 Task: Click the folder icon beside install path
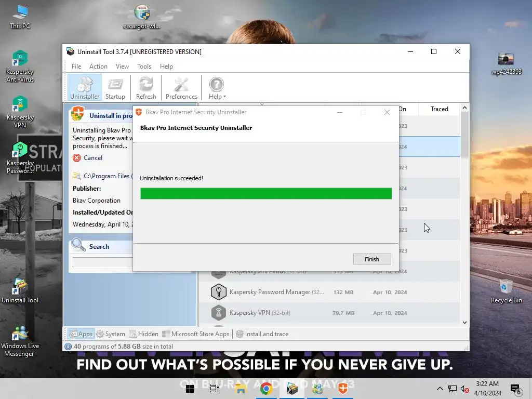click(77, 176)
